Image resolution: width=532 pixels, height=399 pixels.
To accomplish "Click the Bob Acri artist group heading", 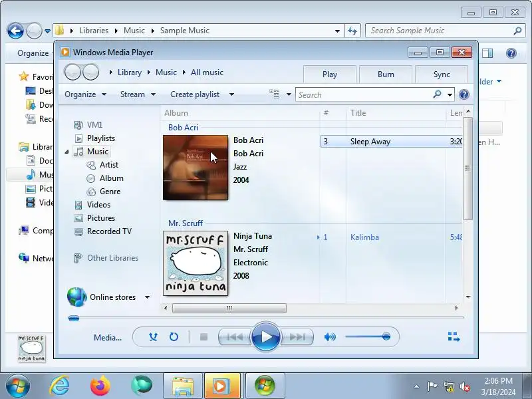I will click(184, 128).
